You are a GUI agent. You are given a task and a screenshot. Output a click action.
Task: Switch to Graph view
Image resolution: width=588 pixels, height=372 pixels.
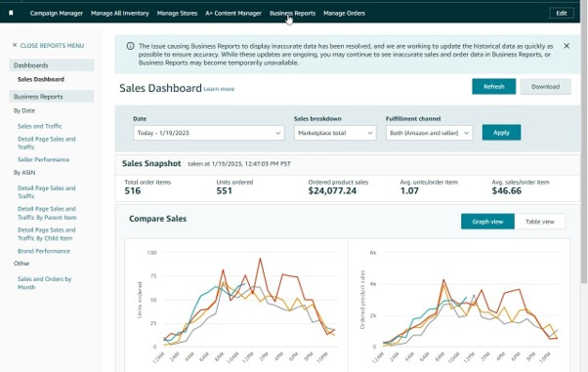click(x=487, y=222)
